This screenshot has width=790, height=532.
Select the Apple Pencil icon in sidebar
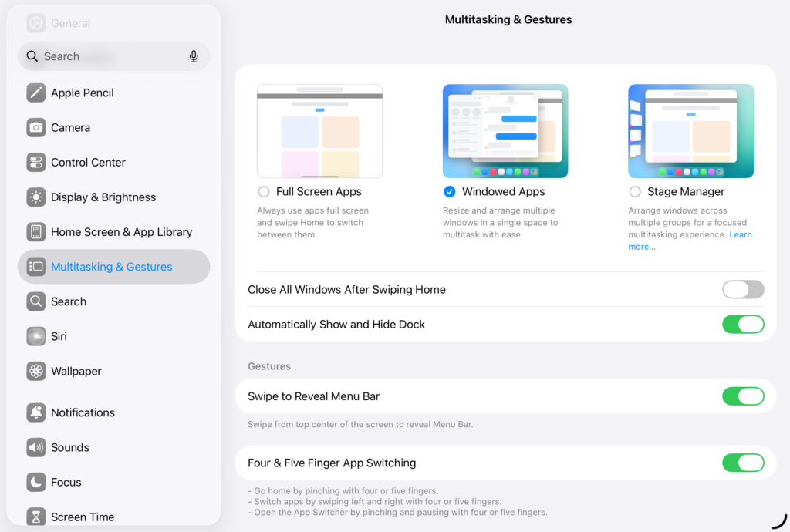click(35, 93)
